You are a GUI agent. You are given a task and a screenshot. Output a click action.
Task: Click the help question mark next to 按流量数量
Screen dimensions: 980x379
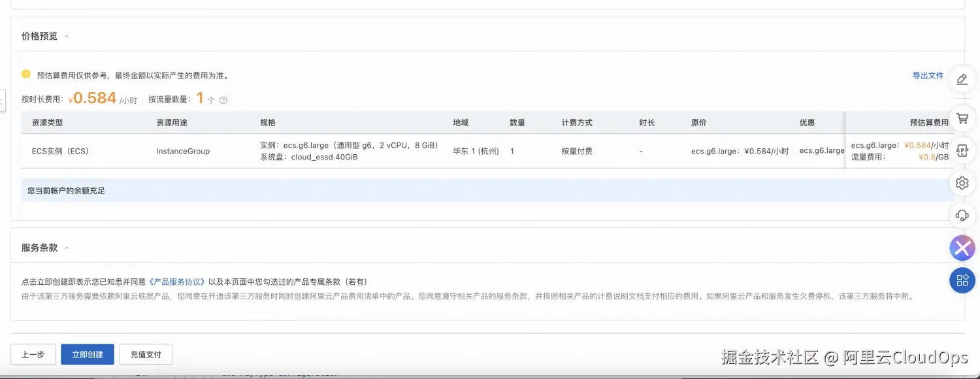pyautogui.click(x=223, y=100)
